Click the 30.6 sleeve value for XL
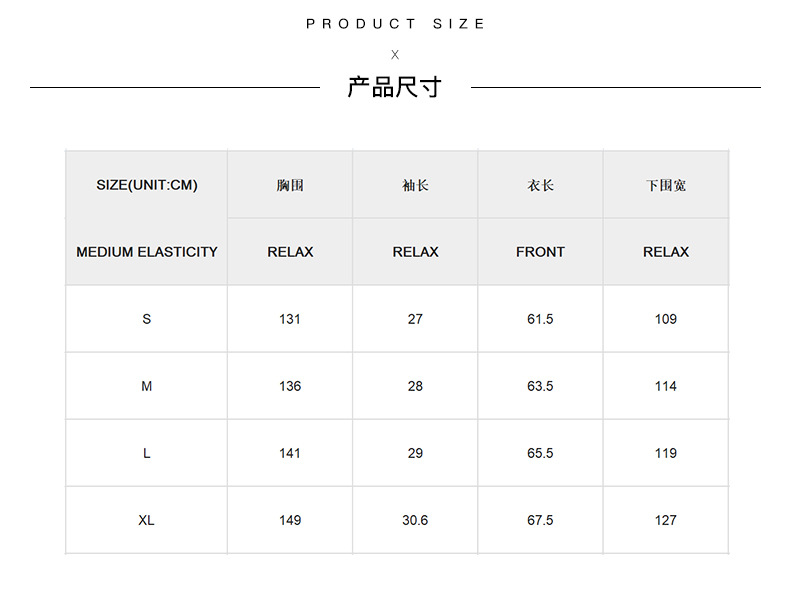 coord(415,520)
